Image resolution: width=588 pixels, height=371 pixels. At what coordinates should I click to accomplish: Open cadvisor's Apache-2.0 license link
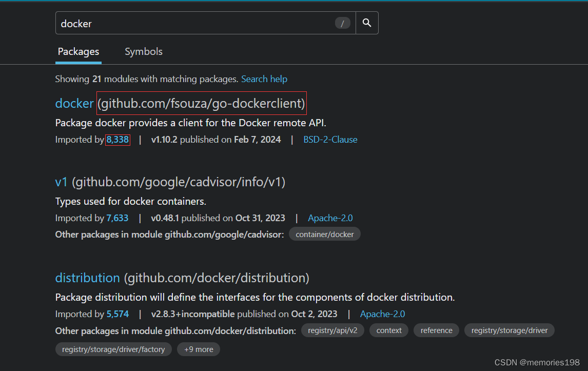click(x=330, y=218)
